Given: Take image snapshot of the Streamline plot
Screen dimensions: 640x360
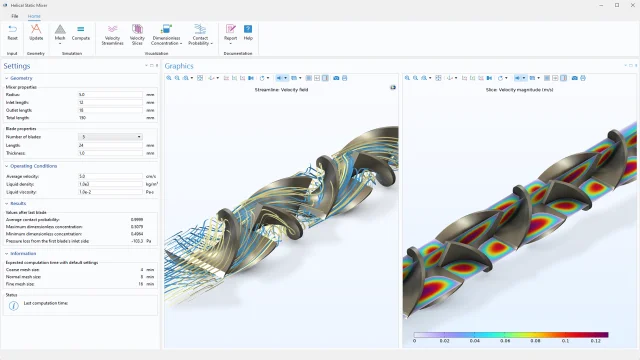Looking at the screenshot, I should click(x=336, y=78).
